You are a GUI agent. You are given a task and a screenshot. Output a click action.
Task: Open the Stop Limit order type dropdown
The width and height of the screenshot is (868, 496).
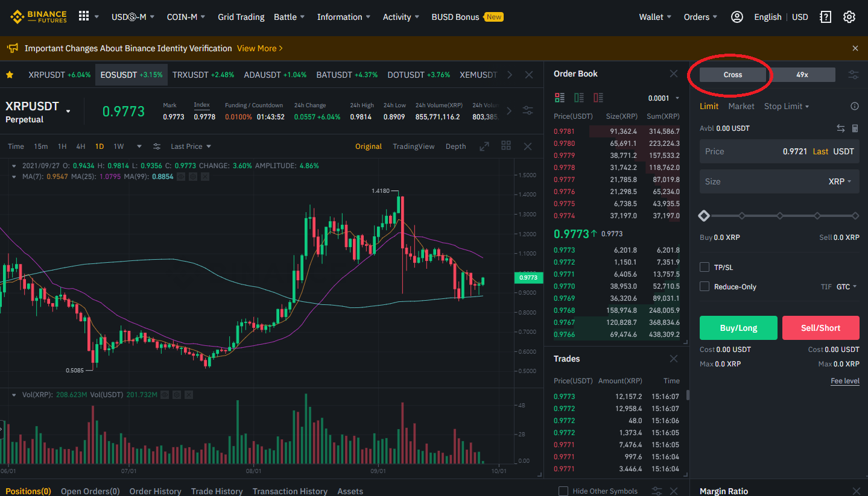787,106
